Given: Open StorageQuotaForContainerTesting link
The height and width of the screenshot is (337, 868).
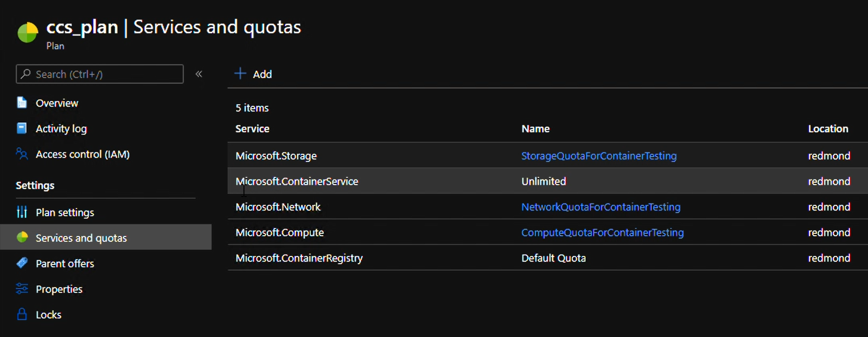Looking at the screenshot, I should click(599, 156).
